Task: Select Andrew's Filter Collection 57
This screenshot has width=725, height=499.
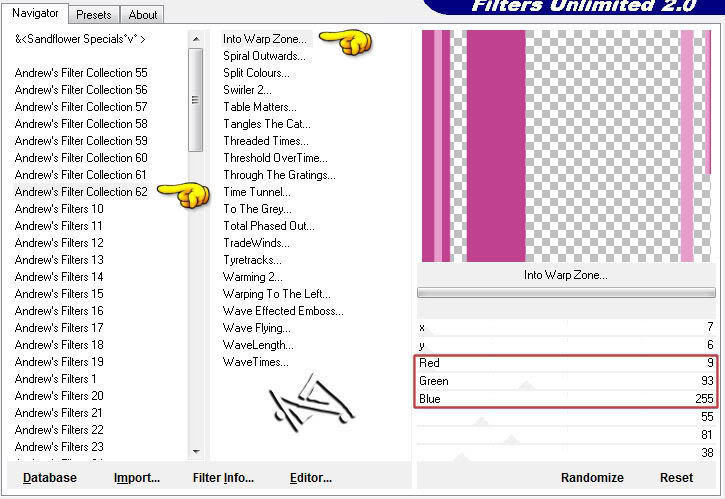Action: 81,107
